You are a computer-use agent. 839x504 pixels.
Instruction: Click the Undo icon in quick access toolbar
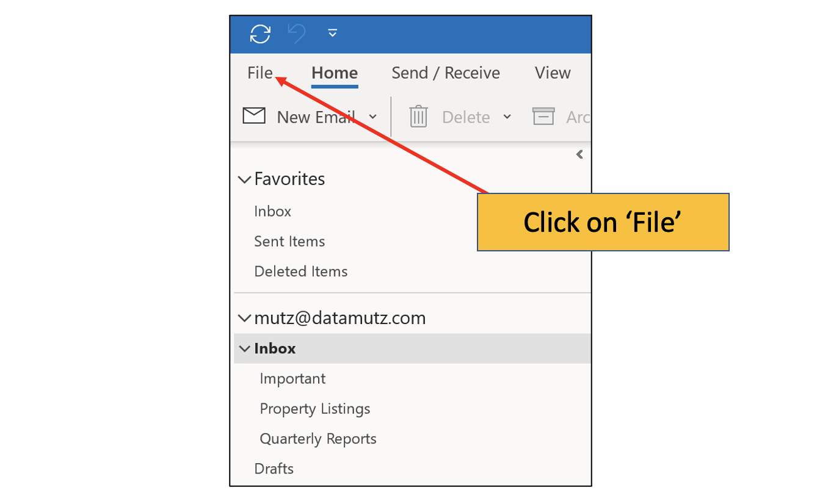click(x=297, y=34)
